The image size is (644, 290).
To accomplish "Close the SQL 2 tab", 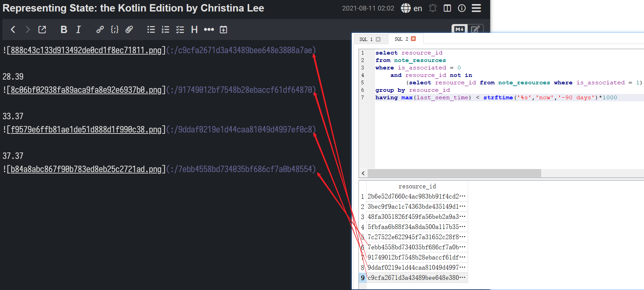I will pyautogui.click(x=413, y=39).
